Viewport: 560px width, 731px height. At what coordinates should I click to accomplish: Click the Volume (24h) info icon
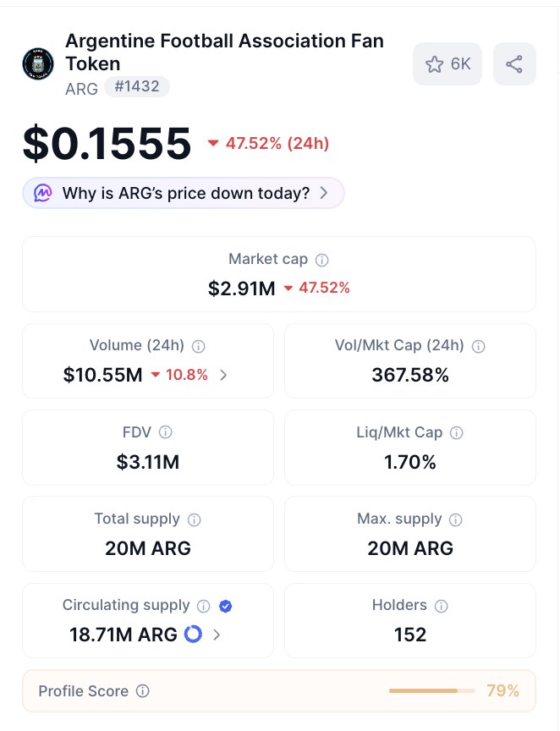[198, 346]
